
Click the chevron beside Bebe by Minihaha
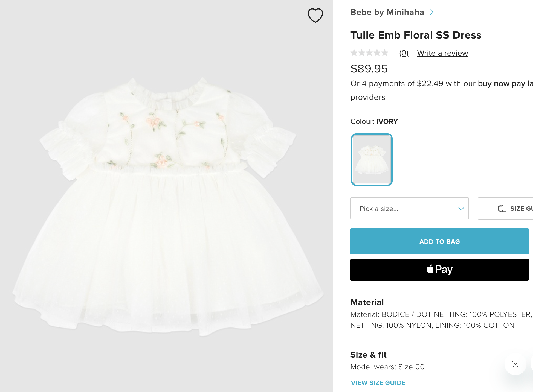point(431,12)
